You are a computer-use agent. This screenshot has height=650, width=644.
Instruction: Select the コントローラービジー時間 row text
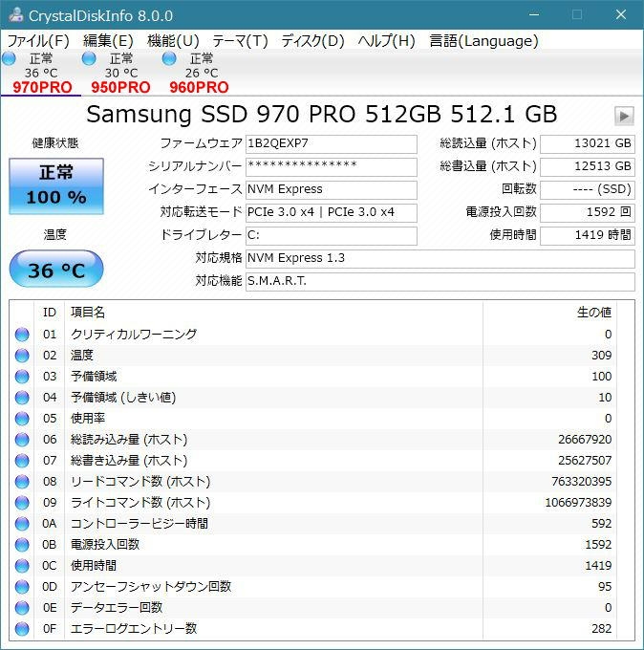139,524
